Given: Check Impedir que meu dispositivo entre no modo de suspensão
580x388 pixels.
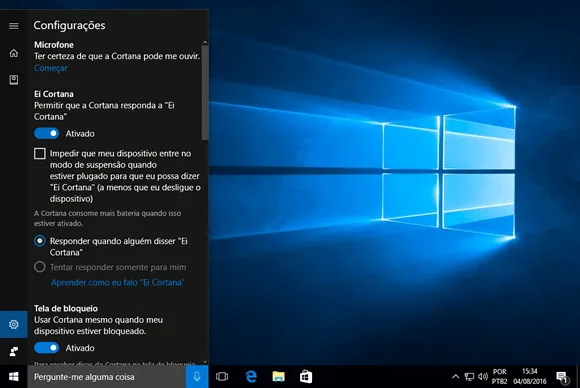Looking at the screenshot, I should [x=40, y=153].
